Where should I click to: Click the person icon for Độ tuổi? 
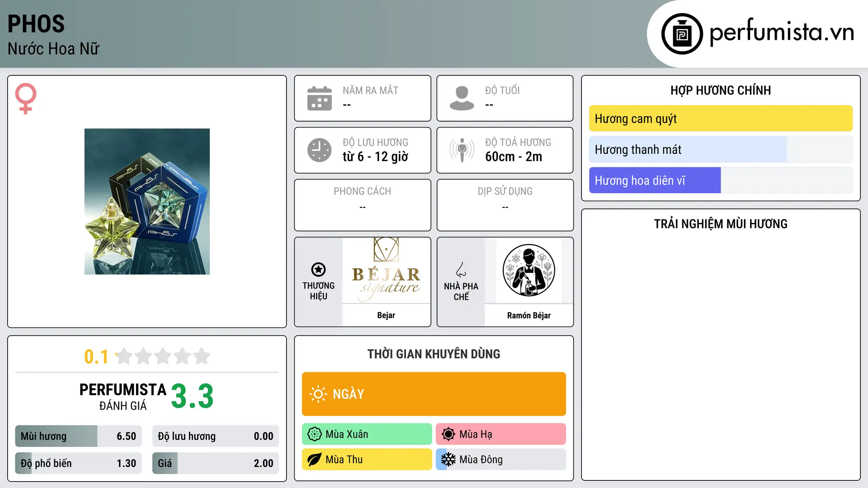[462, 98]
